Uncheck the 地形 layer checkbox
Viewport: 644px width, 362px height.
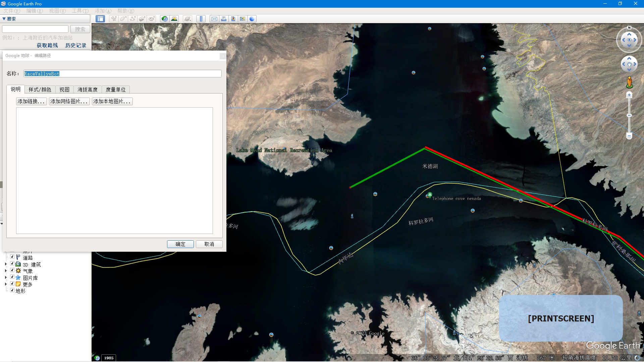(12, 290)
